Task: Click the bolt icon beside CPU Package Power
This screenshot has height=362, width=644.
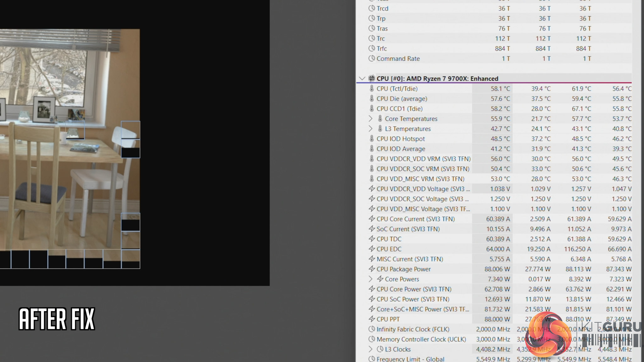Action: [372, 269]
